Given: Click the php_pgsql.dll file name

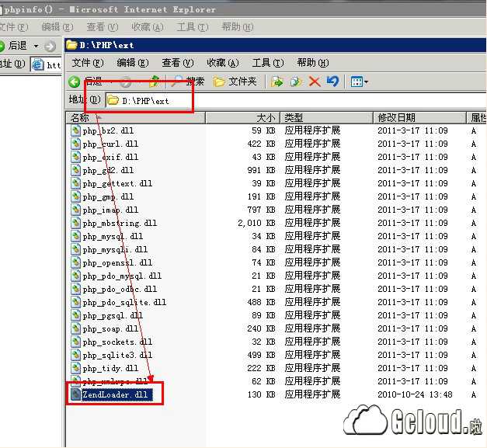Looking at the screenshot, I should 113,316.
